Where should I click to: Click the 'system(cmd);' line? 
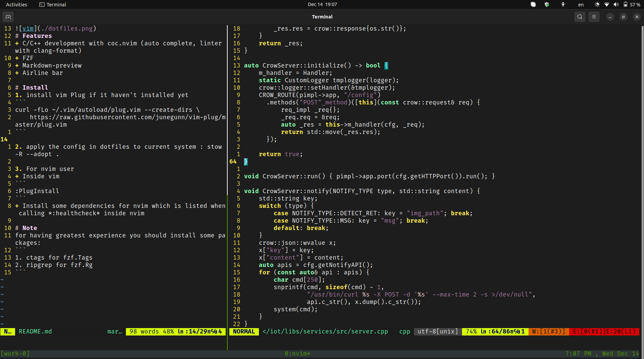(295, 309)
